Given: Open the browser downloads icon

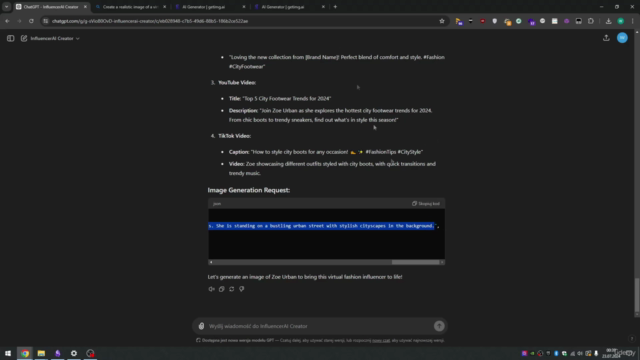Looking at the screenshot, I should tap(608, 21).
